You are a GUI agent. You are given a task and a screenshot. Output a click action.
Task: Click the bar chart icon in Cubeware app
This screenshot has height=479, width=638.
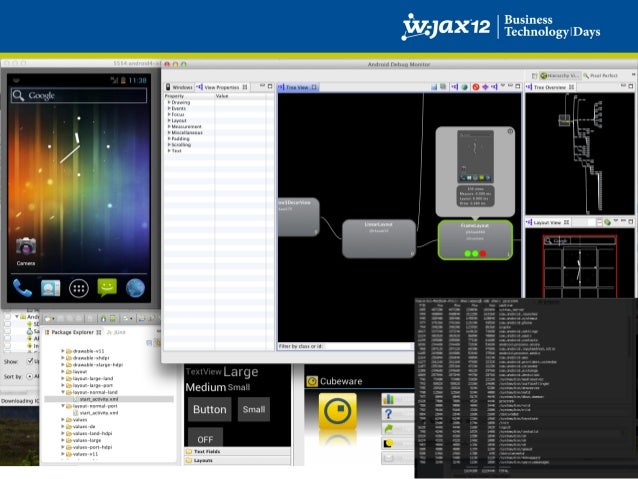point(389,399)
